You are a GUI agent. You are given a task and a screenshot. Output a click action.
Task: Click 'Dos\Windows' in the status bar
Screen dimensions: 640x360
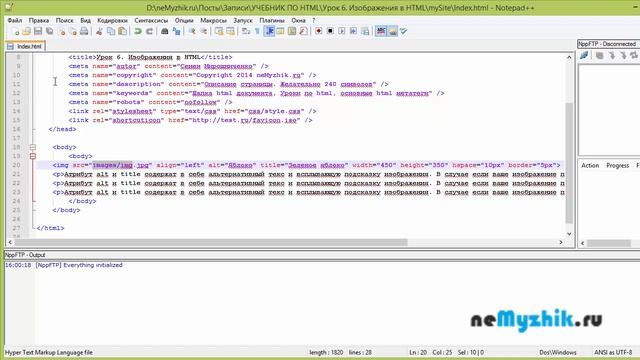click(x=558, y=352)
